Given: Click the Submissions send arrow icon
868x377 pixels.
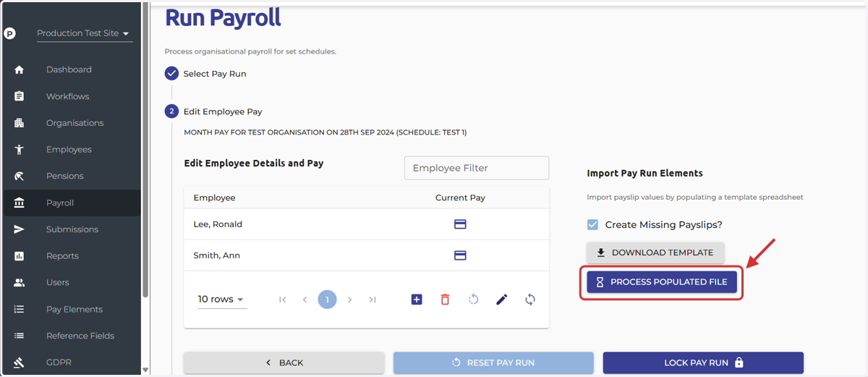Looking at the screenshot, I should click(x=19, y=229).
